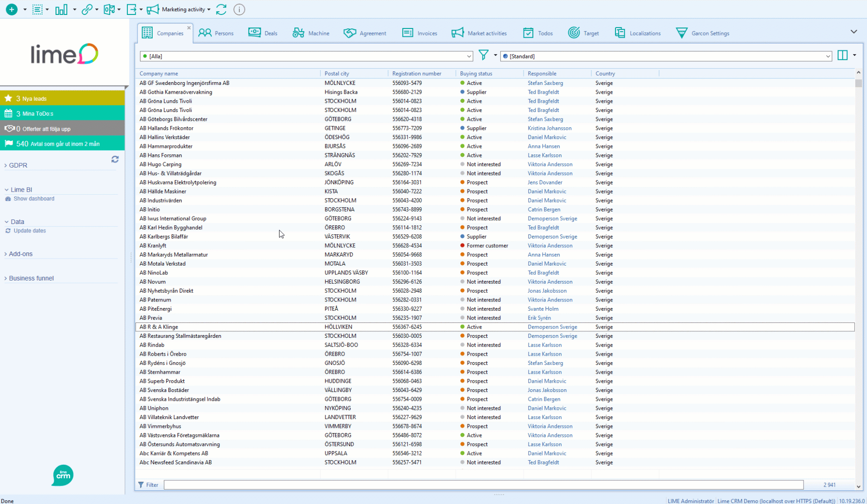
Task: Click the bar chart statistics icon
Action: [61, 9]
